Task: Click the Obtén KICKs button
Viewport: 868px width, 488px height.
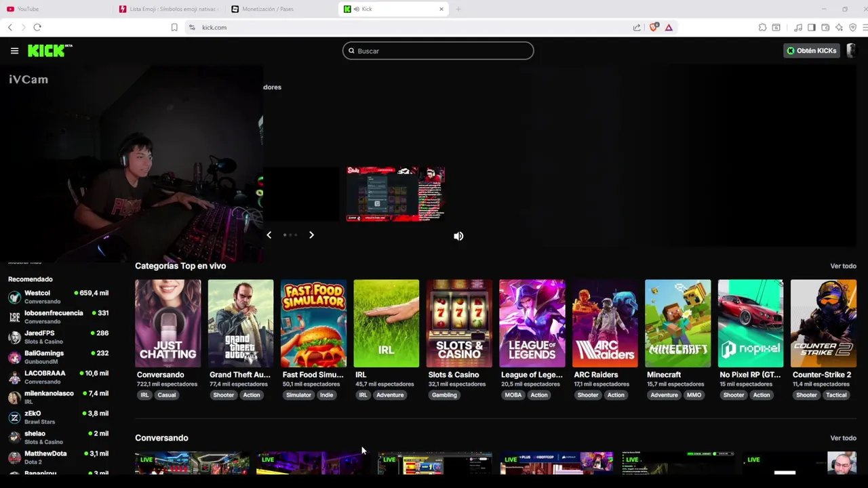Action: 812,51
